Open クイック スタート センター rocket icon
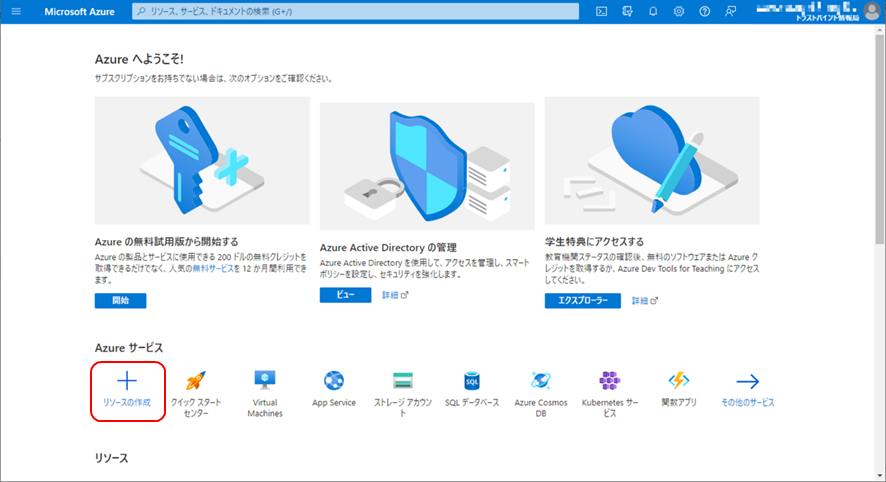Image resolution: width=886 pixels, height=482 pixels. [196, 381]
